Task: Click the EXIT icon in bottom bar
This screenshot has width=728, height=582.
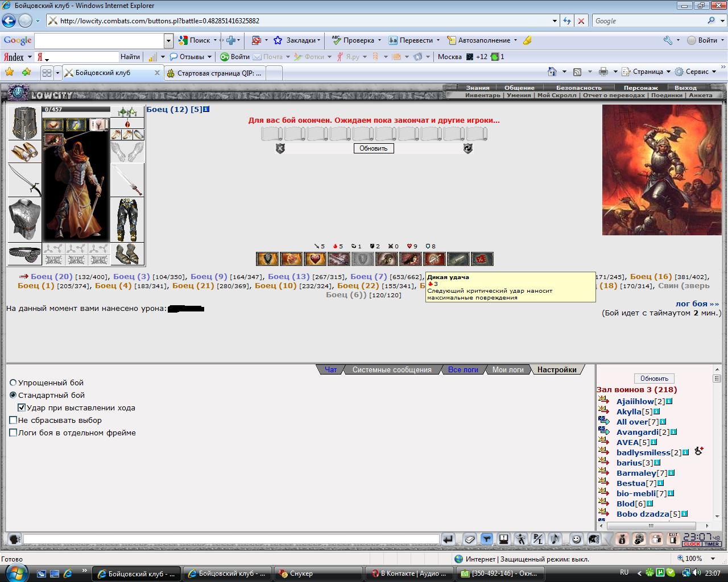Action: click(x=673, y=539)
